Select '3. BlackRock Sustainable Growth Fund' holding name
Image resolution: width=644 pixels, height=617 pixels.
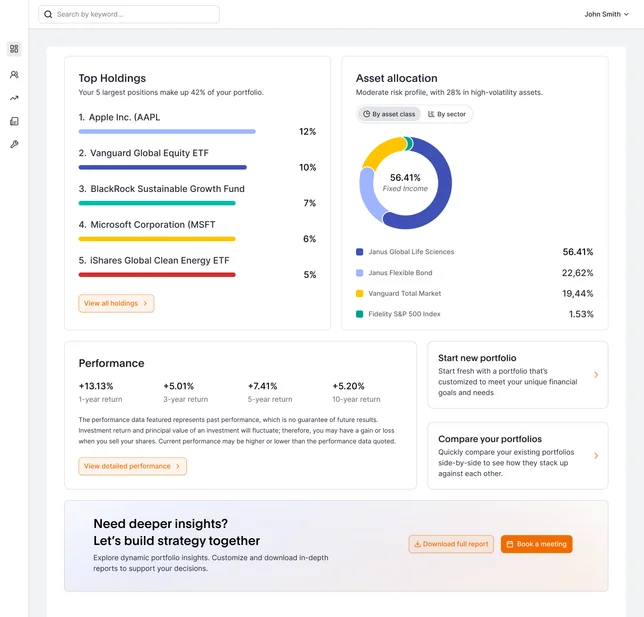pos(161,189)
